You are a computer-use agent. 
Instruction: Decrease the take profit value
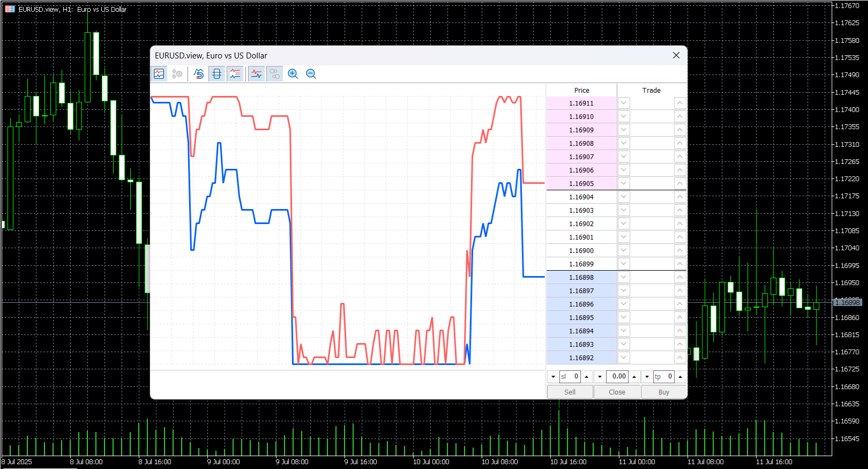tap(647, 377)
